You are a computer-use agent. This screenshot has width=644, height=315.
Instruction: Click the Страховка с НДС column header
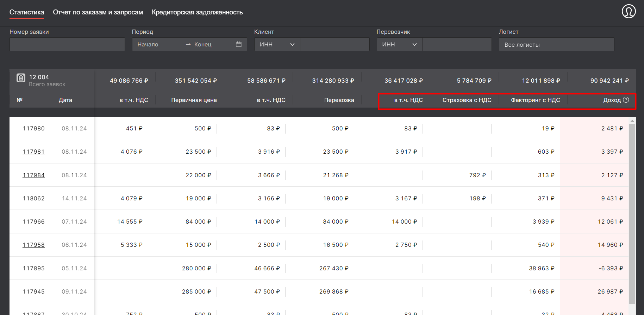(467, 100)
